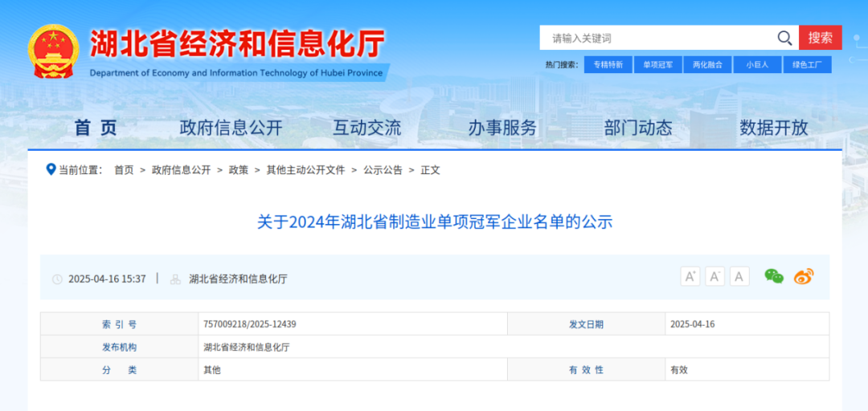Click the location pin icon by 当前位置

pos(51,169)
